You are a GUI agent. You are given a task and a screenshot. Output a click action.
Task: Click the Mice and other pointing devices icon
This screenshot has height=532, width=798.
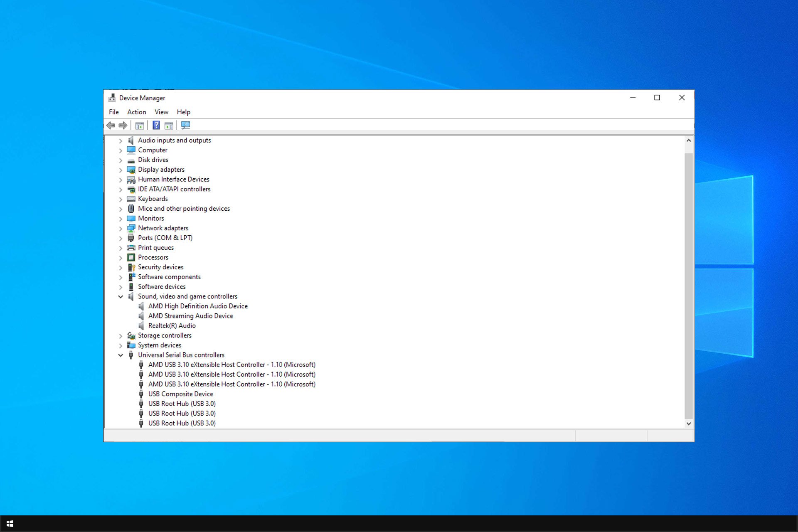pos(131,209)
